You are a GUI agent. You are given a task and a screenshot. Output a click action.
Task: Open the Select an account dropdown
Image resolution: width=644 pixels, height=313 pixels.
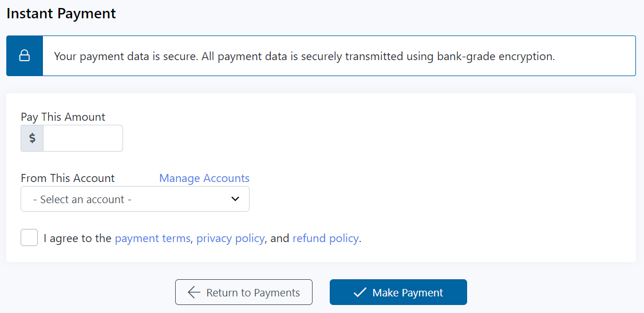[135, 199]
